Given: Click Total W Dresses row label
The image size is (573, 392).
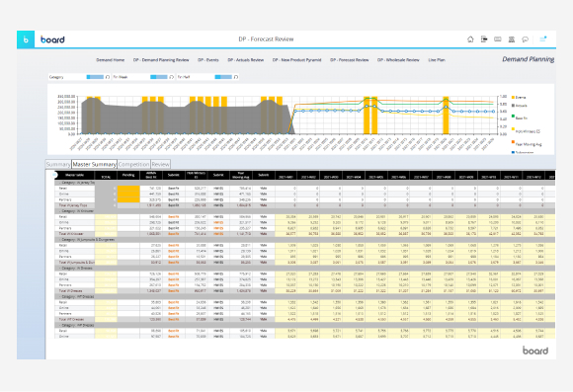Looking at the screenshot, I should [x=71, y=291].
